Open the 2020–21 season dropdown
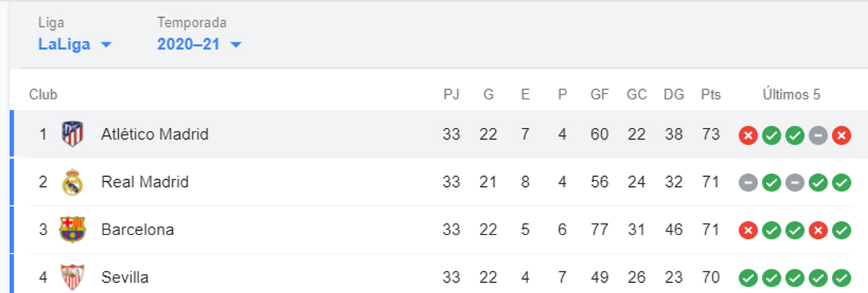868x293 pixels. click(x=200, y=44)
